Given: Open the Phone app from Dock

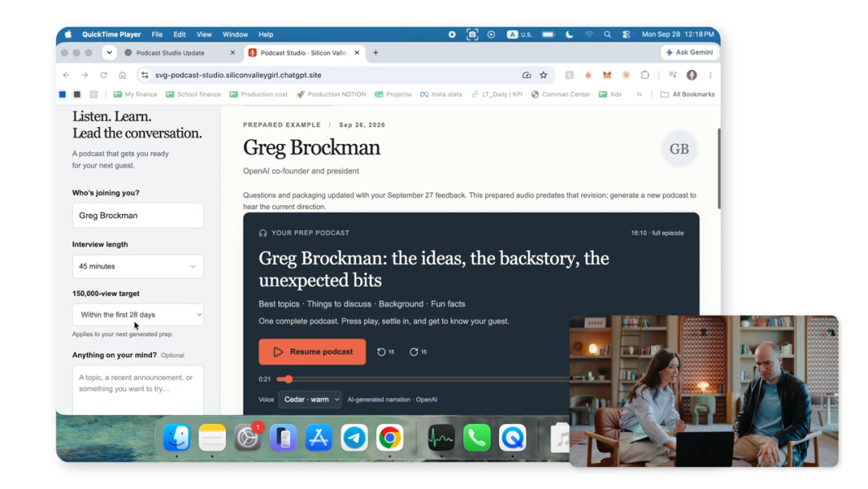Looking at the screenshot, I should click(477, 438).
